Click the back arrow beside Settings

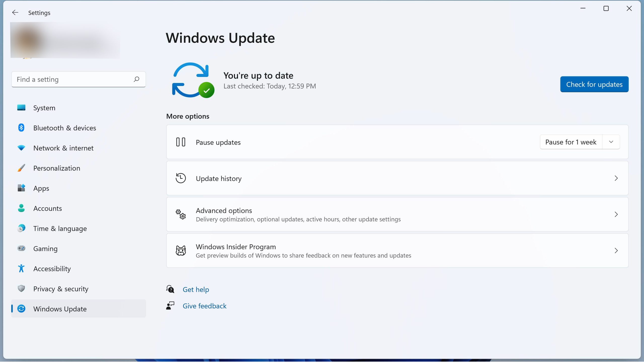point(15,13)
